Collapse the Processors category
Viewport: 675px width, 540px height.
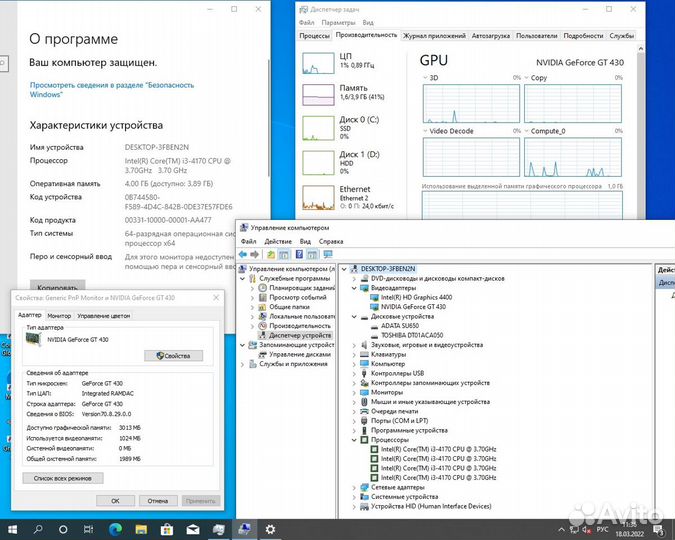pos(354,440)
